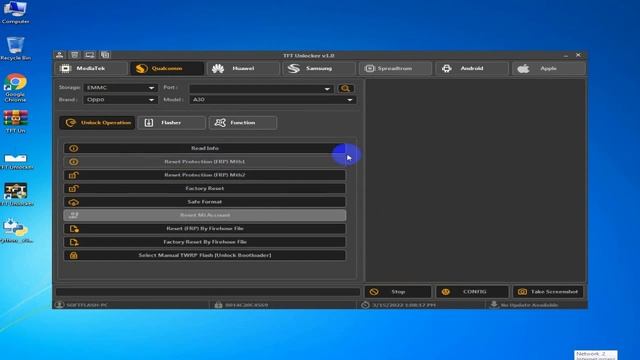Screen dimensions: 640x360
Task: Open the Storage dropdown showing EMMC
Action: [120, 88]
